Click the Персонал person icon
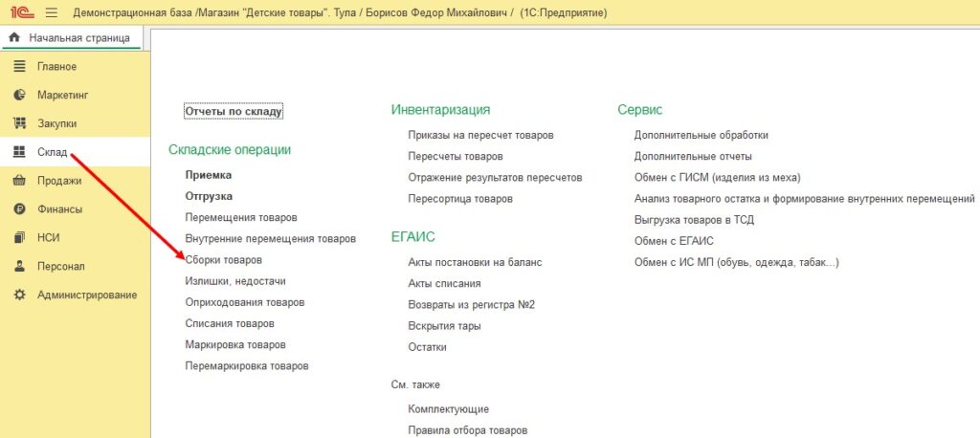980x438 pixels. (x=19, y=267)
